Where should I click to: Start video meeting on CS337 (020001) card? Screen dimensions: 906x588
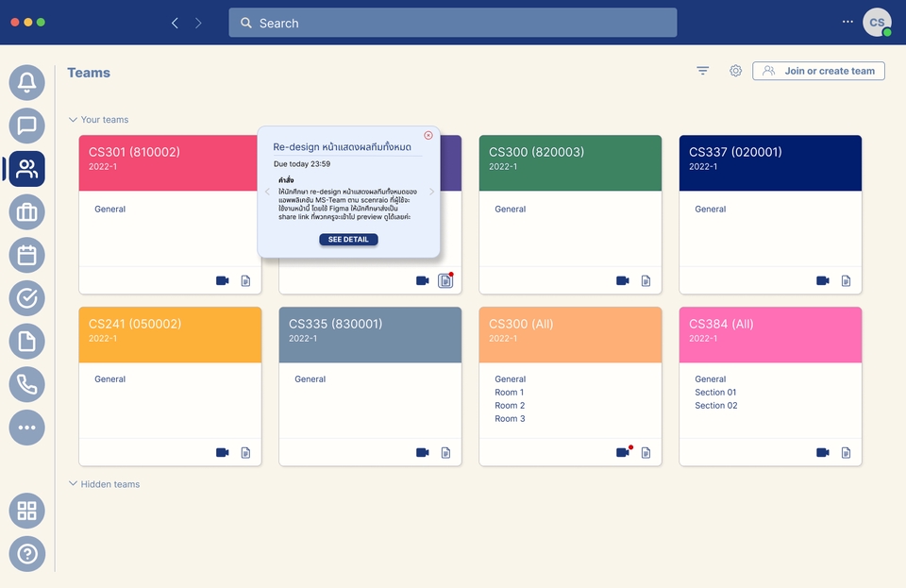coord(823,280)
